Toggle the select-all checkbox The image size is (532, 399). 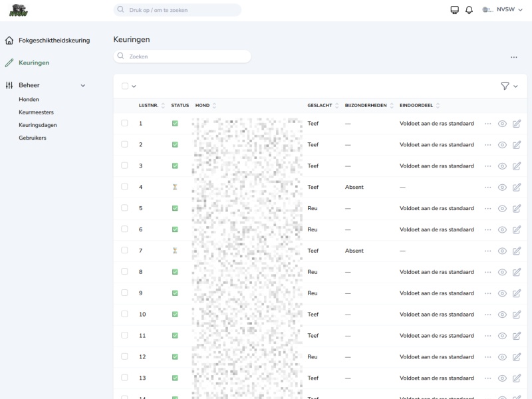(125, 86)
